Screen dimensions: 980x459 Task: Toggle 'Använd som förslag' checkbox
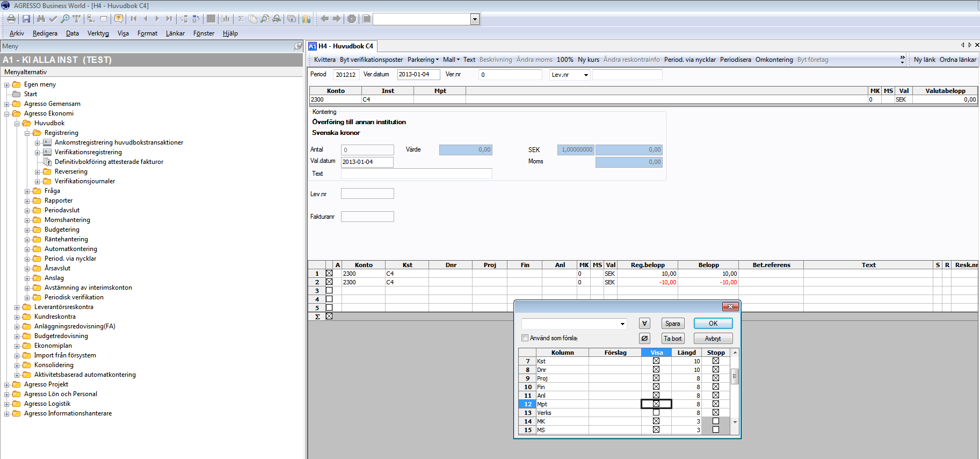[x=525, y=338]
